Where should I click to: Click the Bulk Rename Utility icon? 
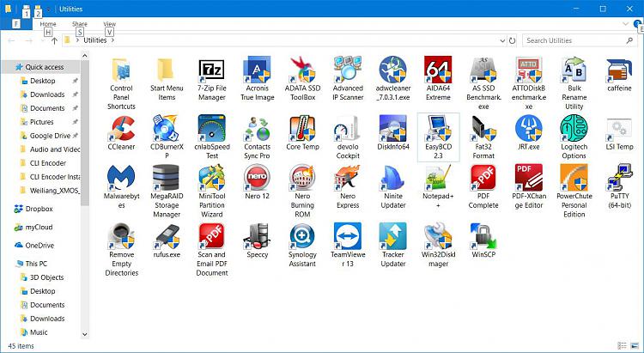point(574,70)
